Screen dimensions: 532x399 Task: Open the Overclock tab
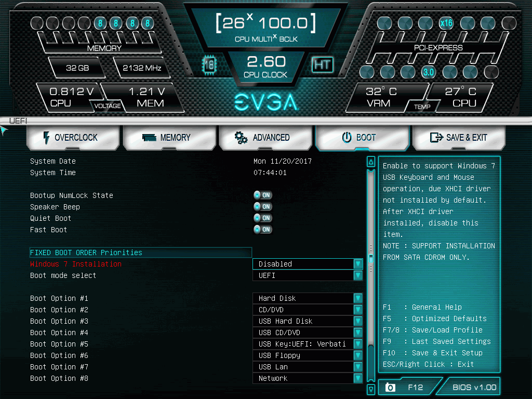click(x=73, y=137)
